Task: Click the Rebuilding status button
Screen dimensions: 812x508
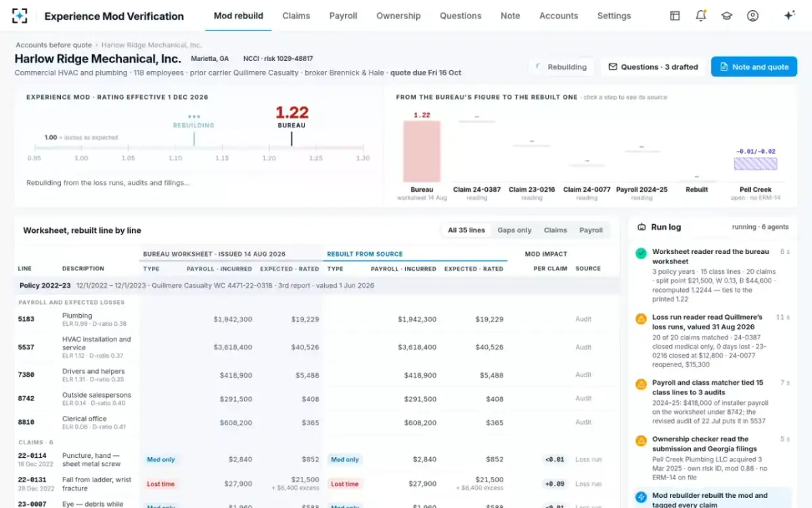Action: click(562, 67)
